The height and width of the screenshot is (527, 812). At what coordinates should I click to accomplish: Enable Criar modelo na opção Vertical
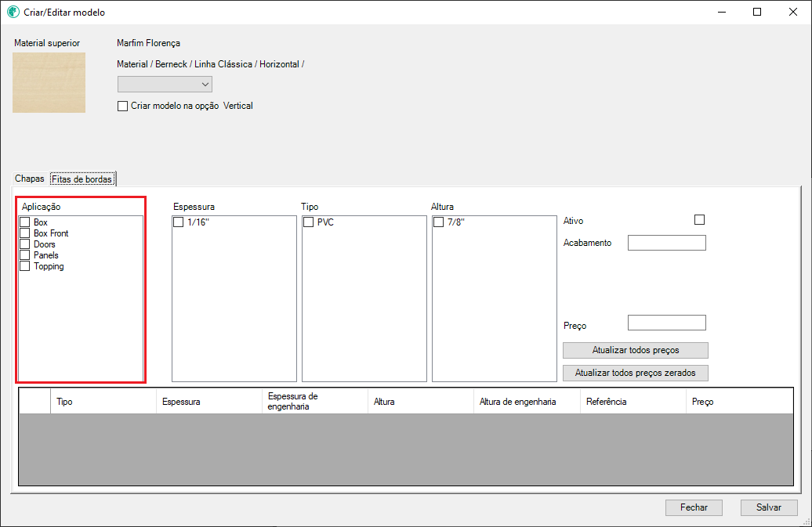tap(123, 106)
